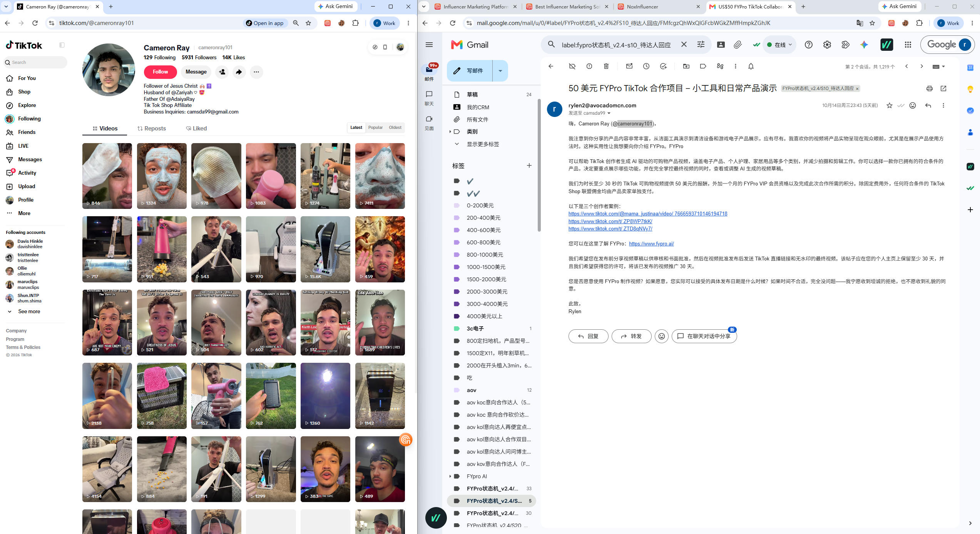Open the compose button dropdown arrow
This screenshot has height=534, width=980.
click(x=500, y=71)
